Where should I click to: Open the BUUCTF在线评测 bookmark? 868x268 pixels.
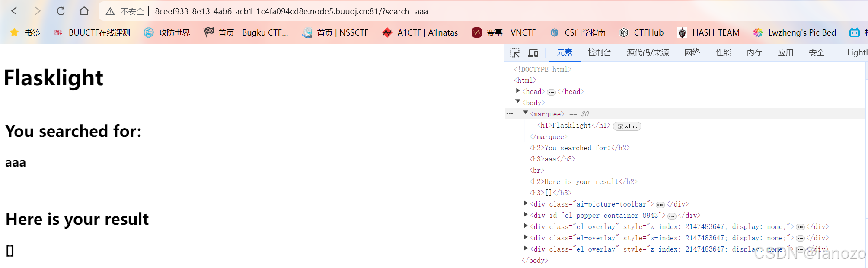coord(92,32)
